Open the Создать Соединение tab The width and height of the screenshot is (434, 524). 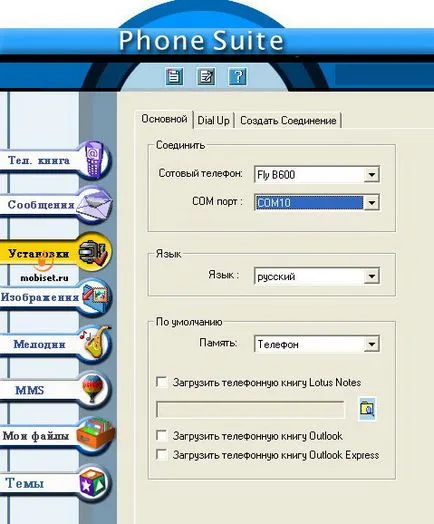pyautogui.click(x=288, y=120)
